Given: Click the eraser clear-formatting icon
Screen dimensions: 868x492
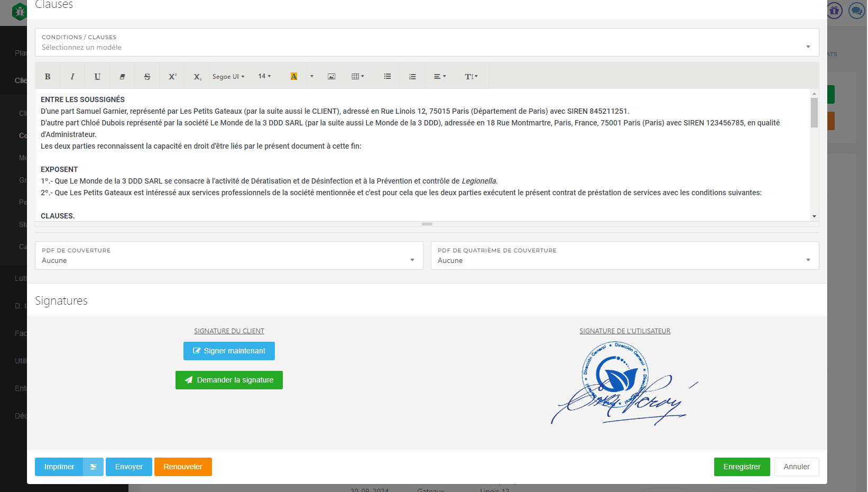Looking at the screenshot, I should (122, 76).
